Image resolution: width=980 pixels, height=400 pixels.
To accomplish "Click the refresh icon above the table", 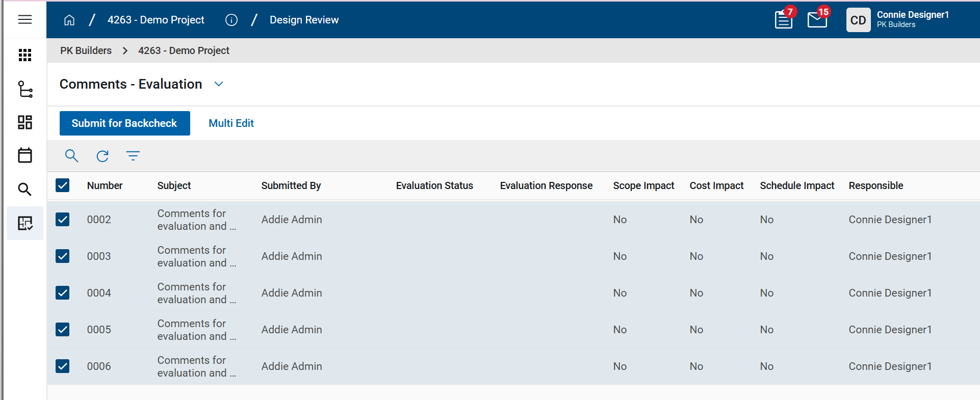I will coord(102,156).
